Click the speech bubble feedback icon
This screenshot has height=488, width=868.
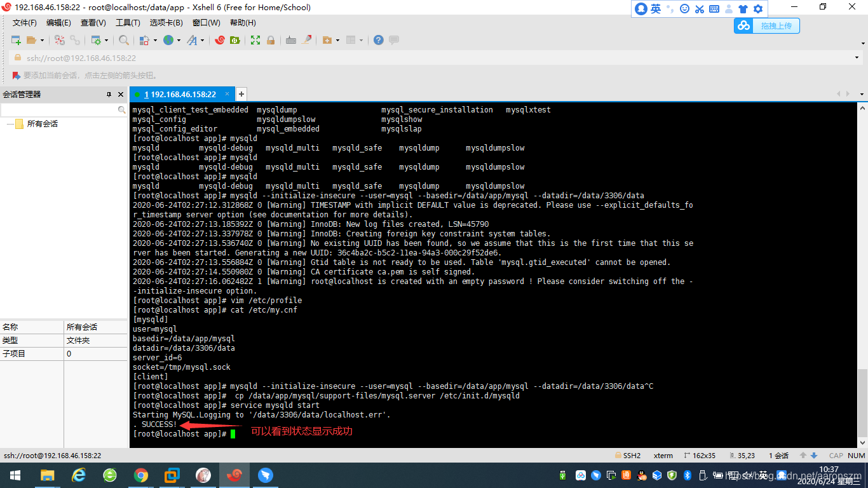click(x=394, y=40)
